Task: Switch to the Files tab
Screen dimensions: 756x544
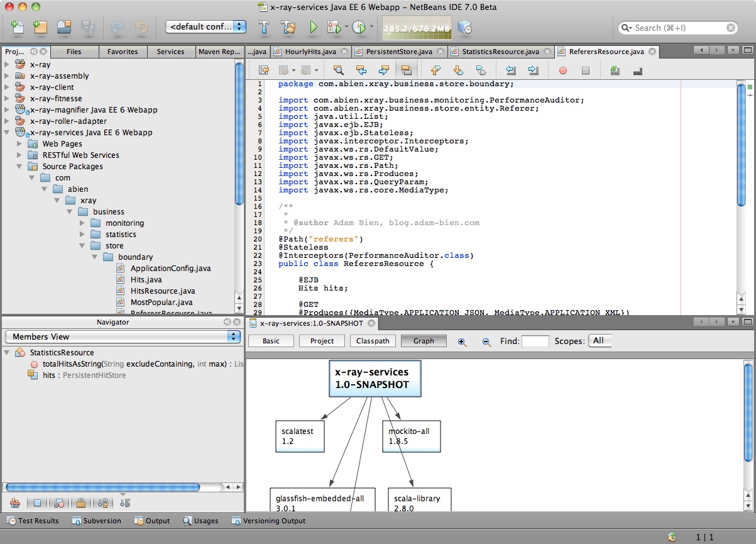Action: point(74,52)
